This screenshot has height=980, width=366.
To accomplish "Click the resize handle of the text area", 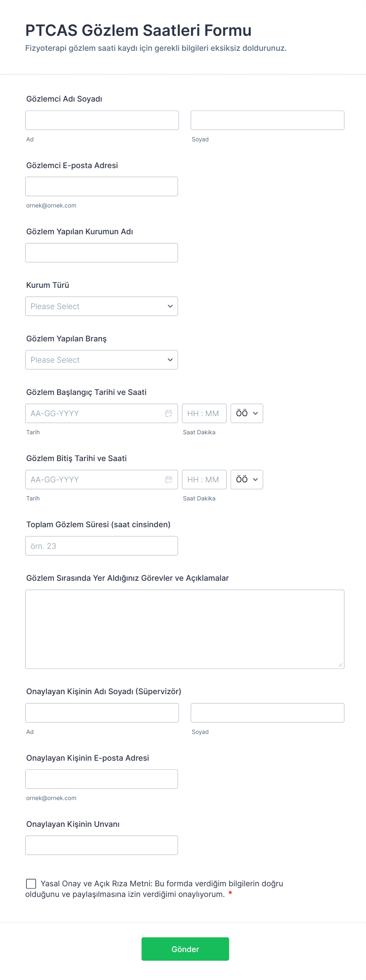I will pyautogui.click(x=340, y=665).
